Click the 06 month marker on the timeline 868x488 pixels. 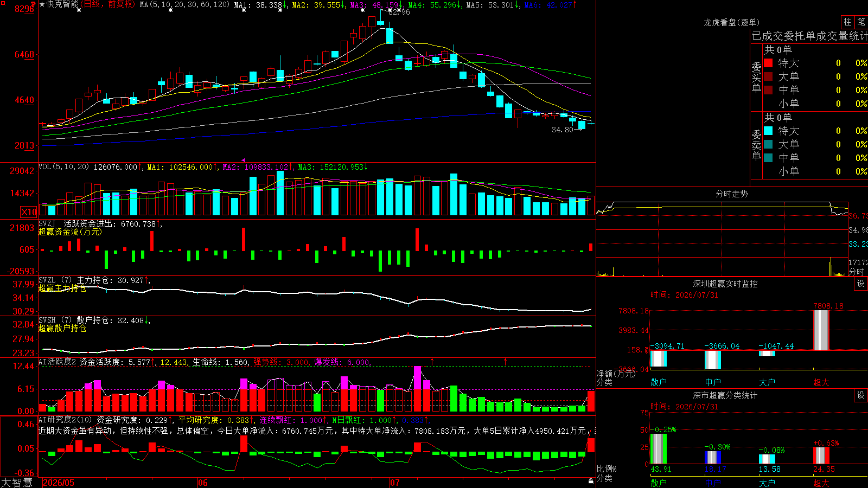pyautogui.click(x=203, y=483)
